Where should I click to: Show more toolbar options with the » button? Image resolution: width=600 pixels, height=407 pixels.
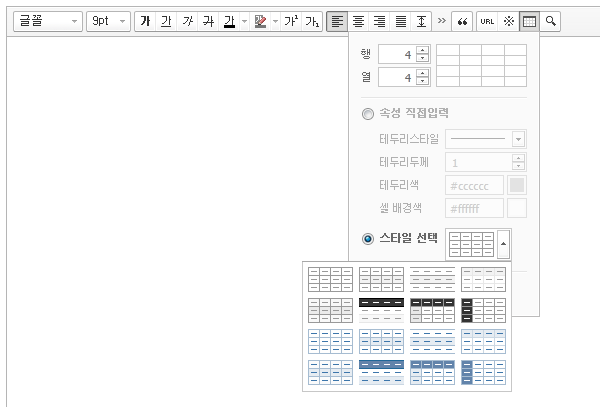tap(442, 21)
